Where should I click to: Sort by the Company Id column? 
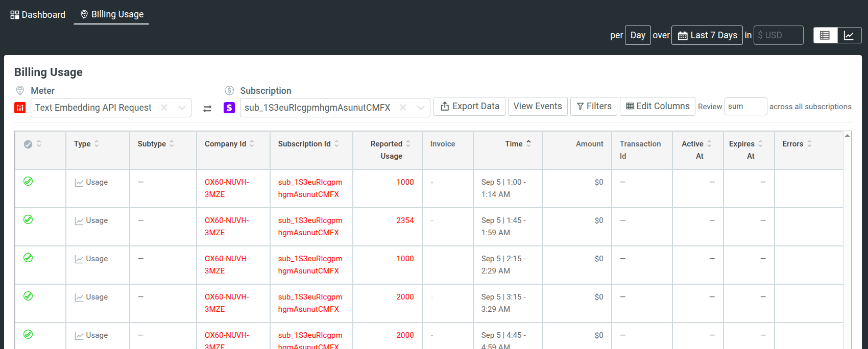[x=252, y=144]
